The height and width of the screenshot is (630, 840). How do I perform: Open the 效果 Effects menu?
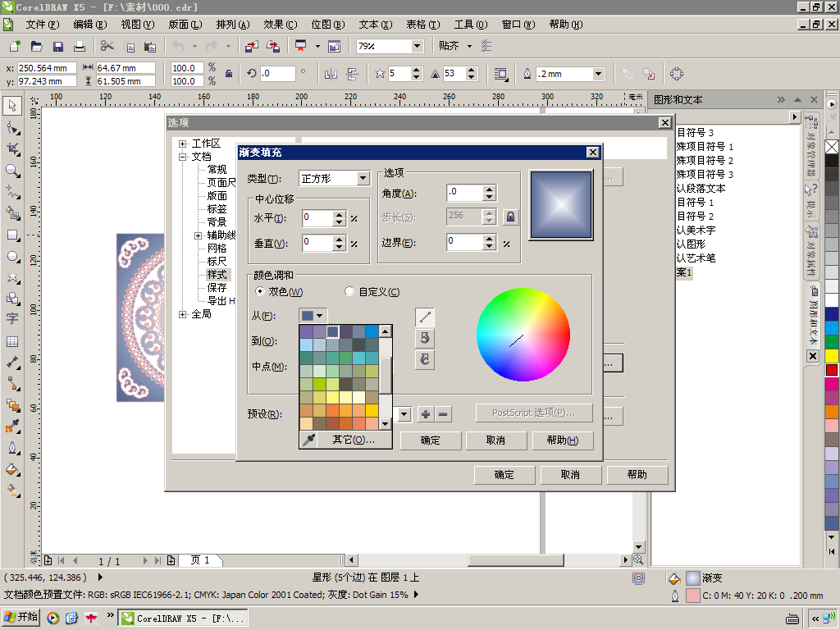pos(281,25)
